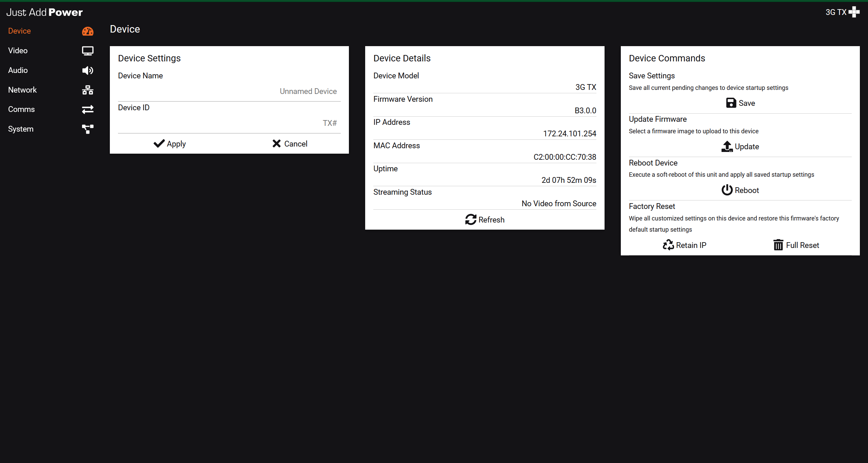Focus the Device ID TX# field
This screenshot has height=463, width=868.
pos(229,123)
